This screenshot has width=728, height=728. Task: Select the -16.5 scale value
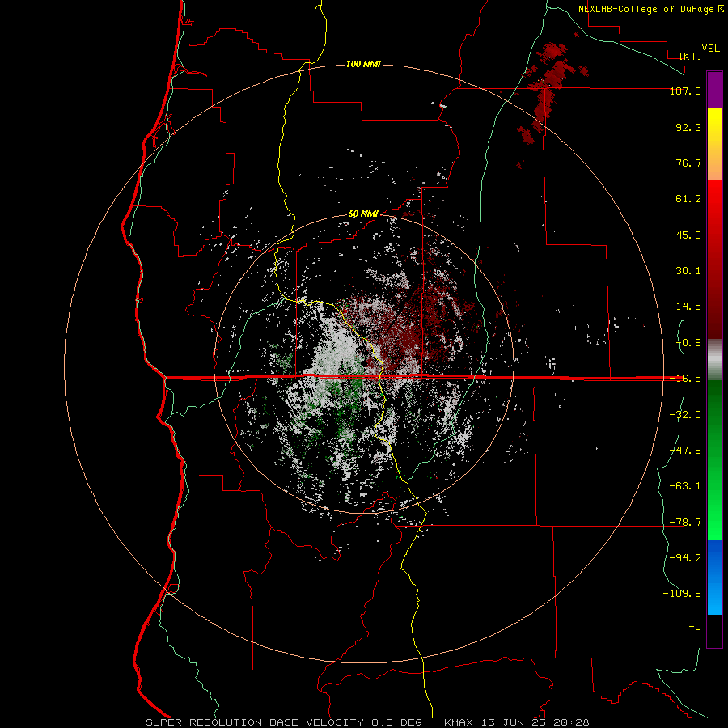point(685,379)
